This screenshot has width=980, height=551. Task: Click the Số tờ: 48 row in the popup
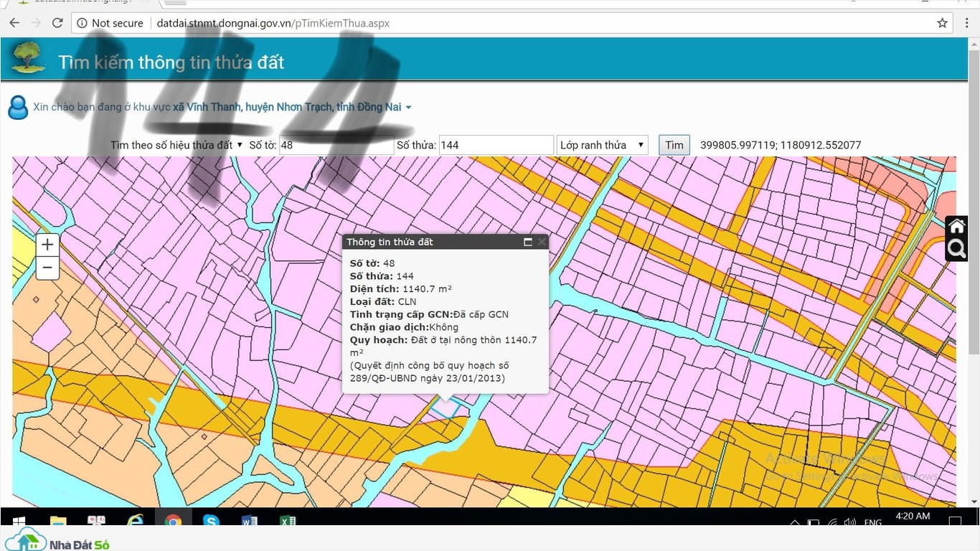pos(372,263)
